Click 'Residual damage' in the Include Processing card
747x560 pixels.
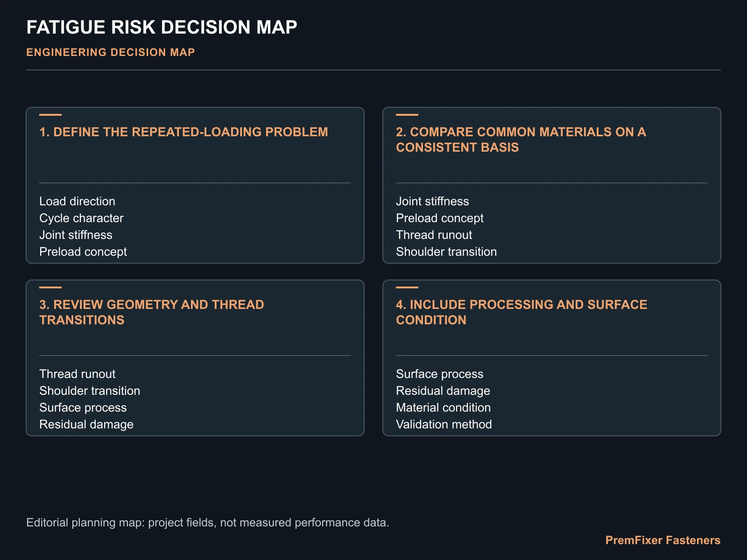pos(443,391)
